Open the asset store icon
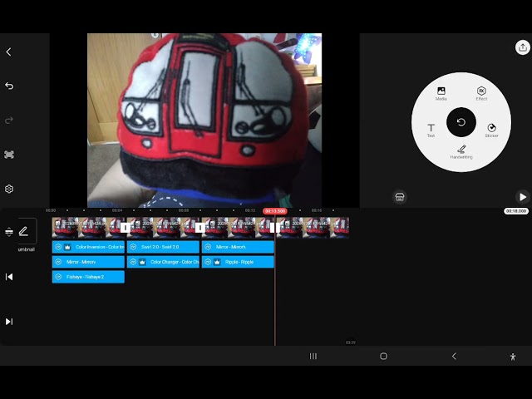This screenshot has width=532, height=399. pyautogui.click(x=400, y=197)
